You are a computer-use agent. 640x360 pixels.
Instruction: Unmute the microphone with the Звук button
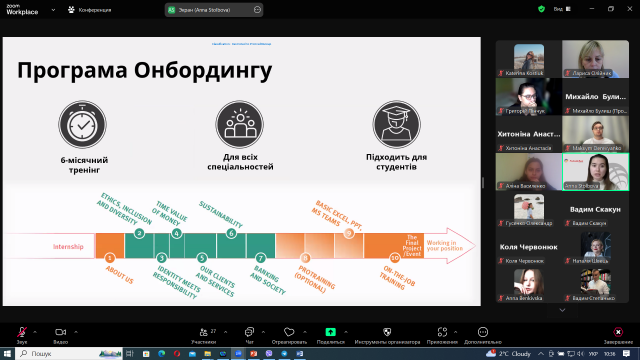coord(22,335)
